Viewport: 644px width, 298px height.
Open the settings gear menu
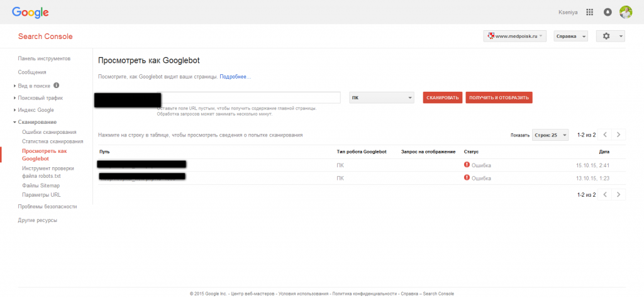click(610, 36)
